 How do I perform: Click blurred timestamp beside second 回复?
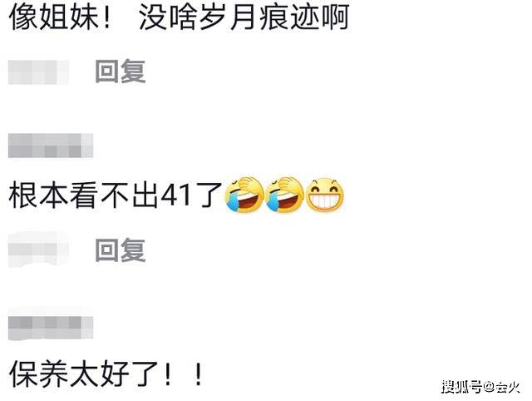38,250
